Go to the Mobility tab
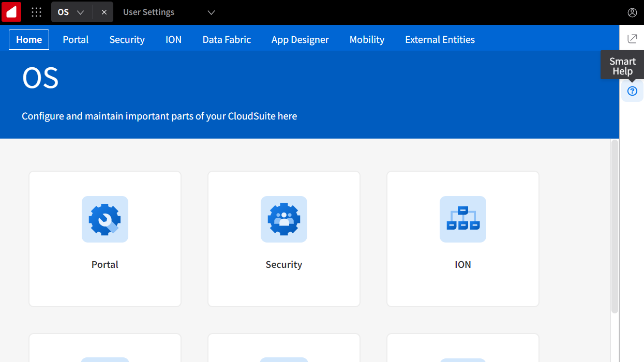644x362 pixels. click(x=367, y=40)
